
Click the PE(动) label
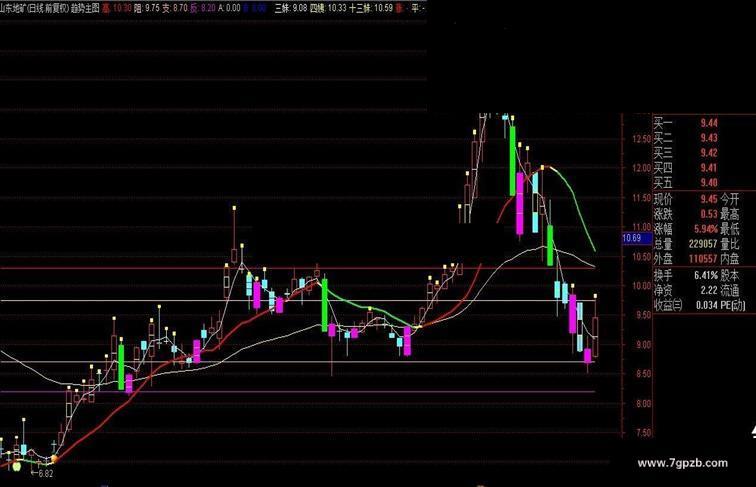tap(733, 306)
